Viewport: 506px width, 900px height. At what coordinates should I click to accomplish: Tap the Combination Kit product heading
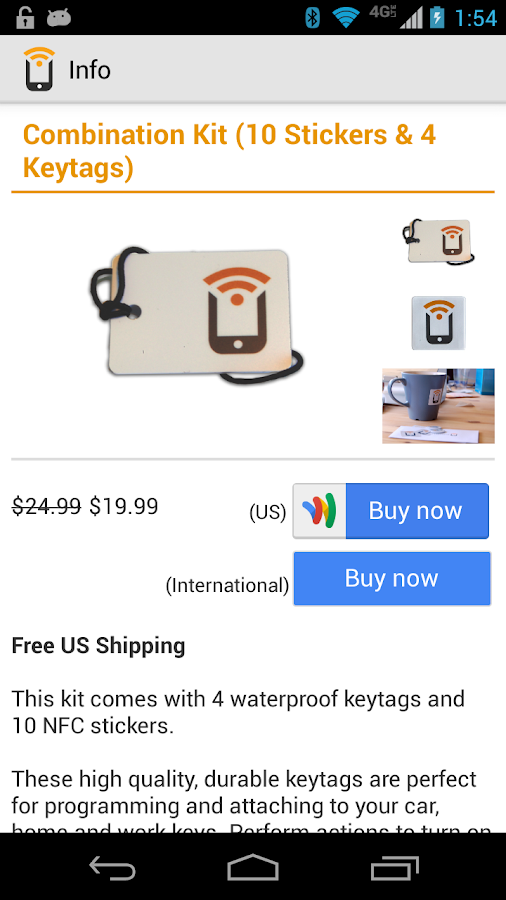coord(229,152)
